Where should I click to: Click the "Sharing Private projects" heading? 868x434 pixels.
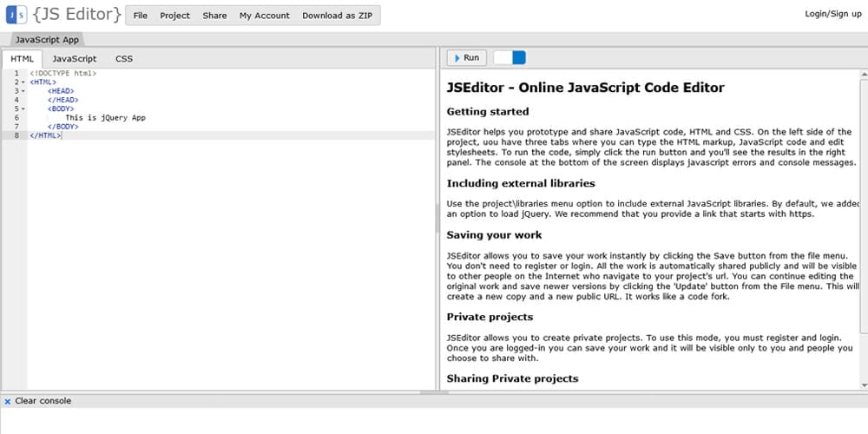(513, 378)
